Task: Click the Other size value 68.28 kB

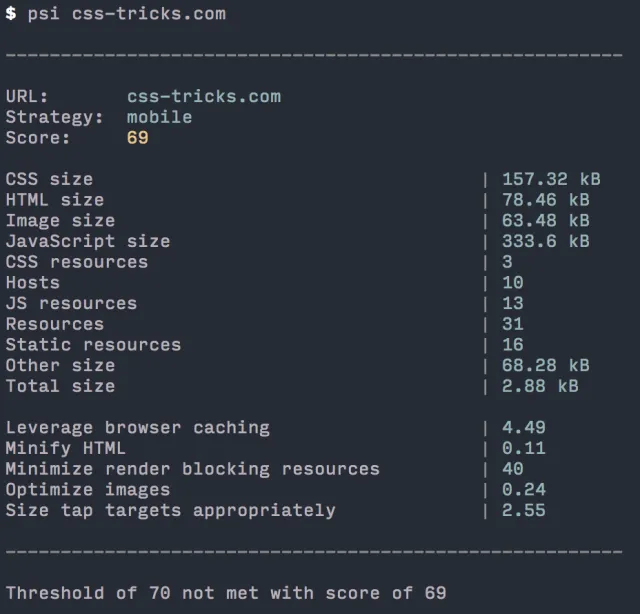Action: [546, 365]
